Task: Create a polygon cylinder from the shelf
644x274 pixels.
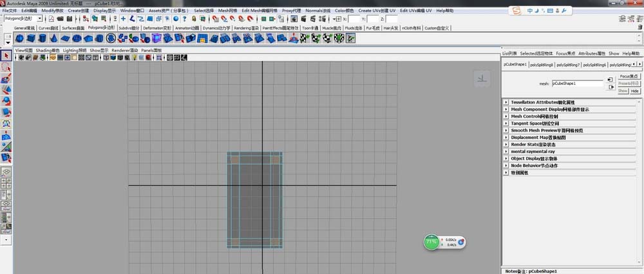Action: pos(42,39)
